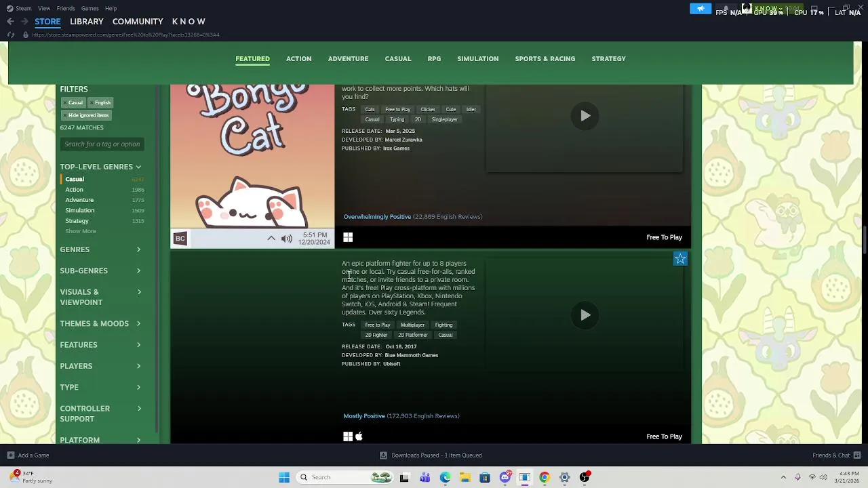Open Microsoft Edge from taskbar
This screenshot has height=488, width=868.
[445, 477]
